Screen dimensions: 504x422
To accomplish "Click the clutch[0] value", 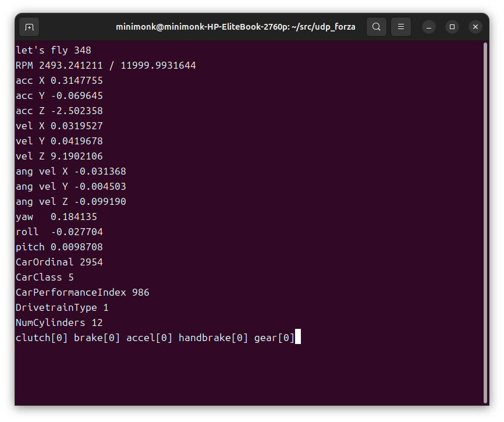I will point(42,338).
